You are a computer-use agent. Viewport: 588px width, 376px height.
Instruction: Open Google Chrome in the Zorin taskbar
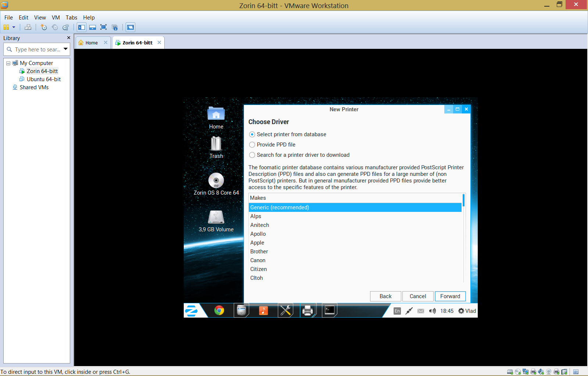coord(219,311)
